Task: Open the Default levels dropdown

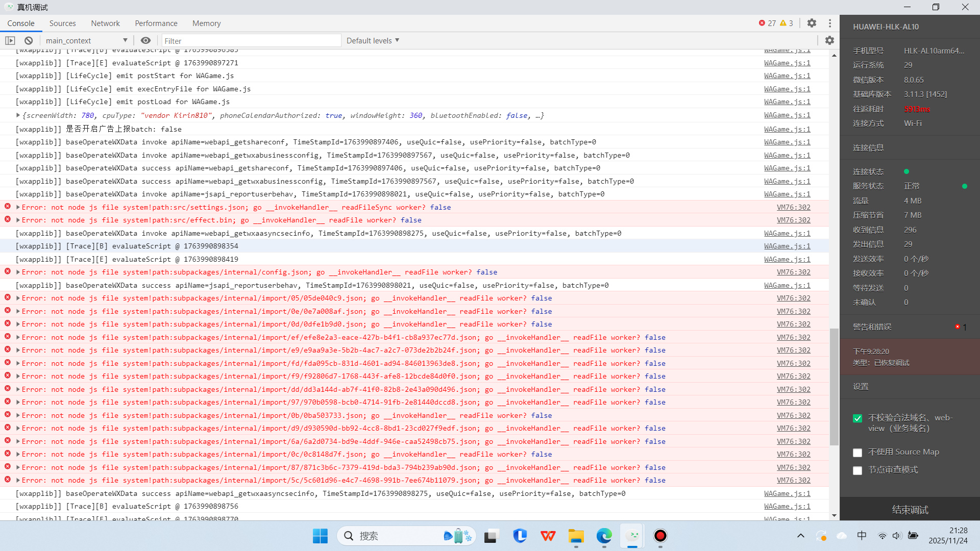Action: click(373, 41)
